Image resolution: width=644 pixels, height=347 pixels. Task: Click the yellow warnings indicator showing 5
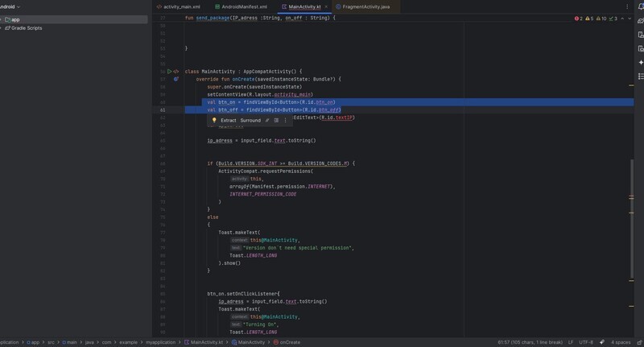coord(589,19)
